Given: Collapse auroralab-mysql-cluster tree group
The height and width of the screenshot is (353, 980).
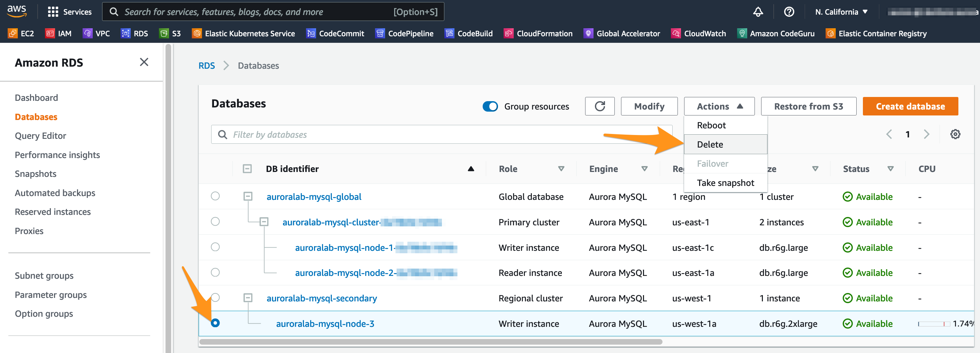Looking at the screenshot, I should pyautogui.click(x=264, y=222).
